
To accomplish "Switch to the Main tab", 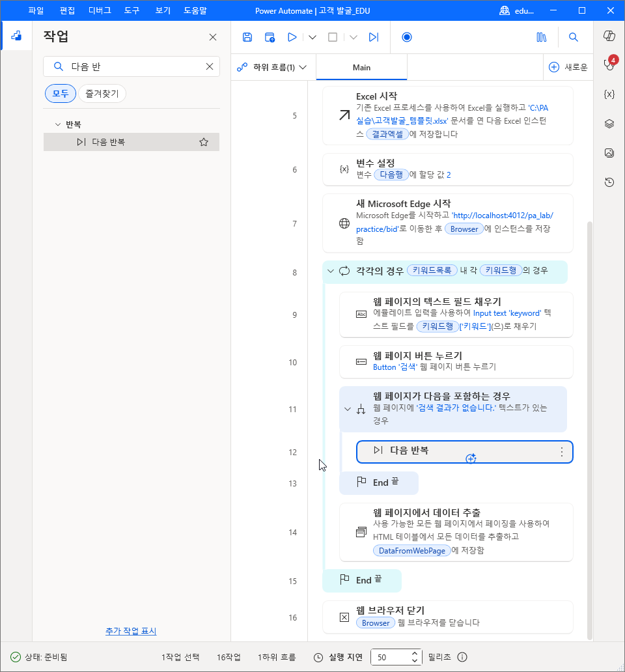I will [361, 67].
